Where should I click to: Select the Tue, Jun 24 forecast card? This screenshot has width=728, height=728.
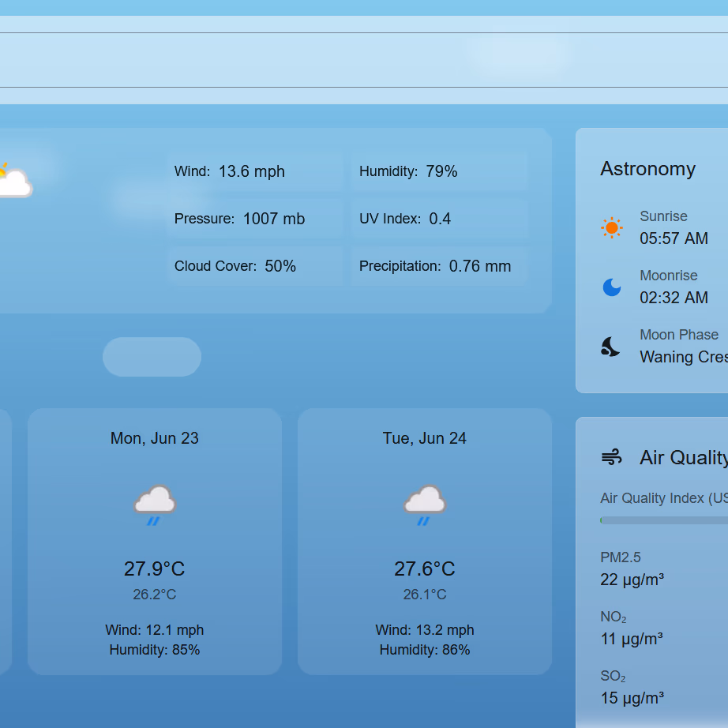pyautogui.click(x=424, y=542)
